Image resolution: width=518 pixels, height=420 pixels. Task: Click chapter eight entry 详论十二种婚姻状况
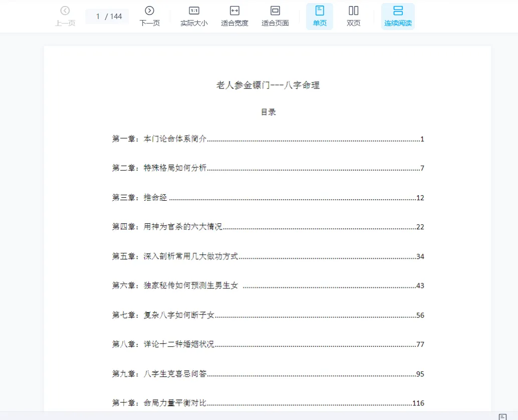tap(268, 344)
